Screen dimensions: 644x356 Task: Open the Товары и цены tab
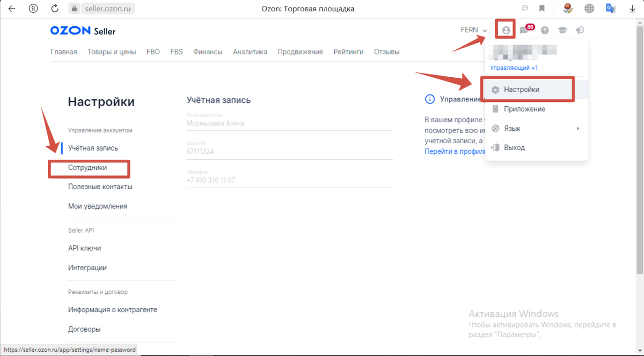[x=112, y=52]
